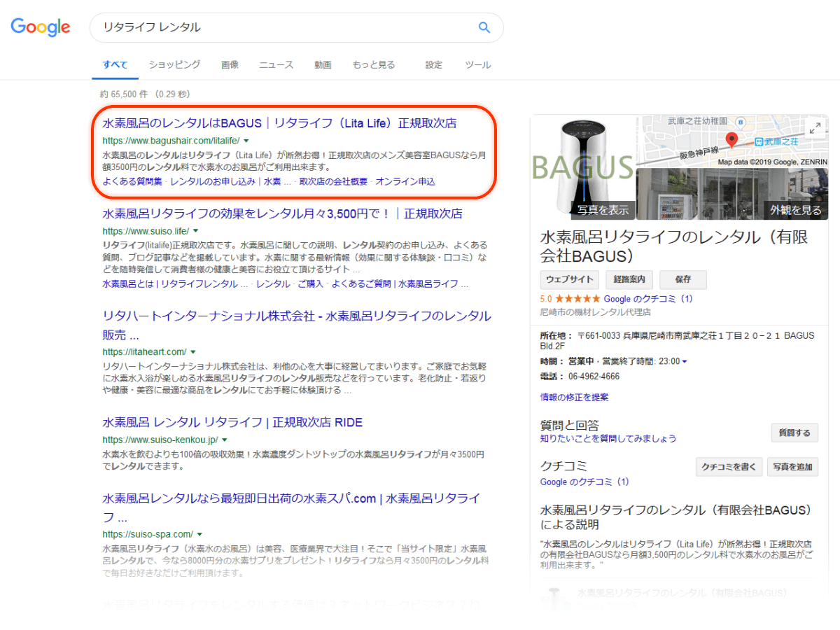Image resolution: width=840 pixels, height=630 pixels.
Task: Open the 正規取次店 RIDE result
Action: pyautogui.click(x=232, y=423)
